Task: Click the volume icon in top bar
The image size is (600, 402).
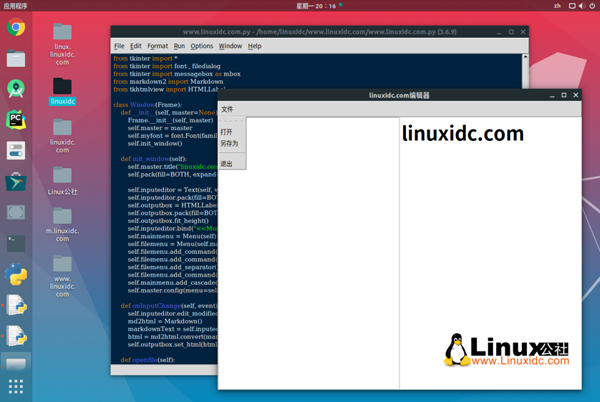Action: (x=580, y=5)
